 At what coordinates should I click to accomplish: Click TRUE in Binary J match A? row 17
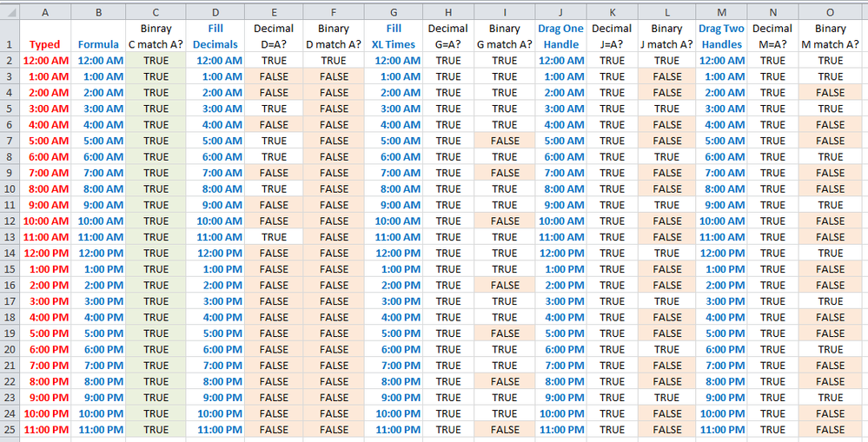coord(666,301)
